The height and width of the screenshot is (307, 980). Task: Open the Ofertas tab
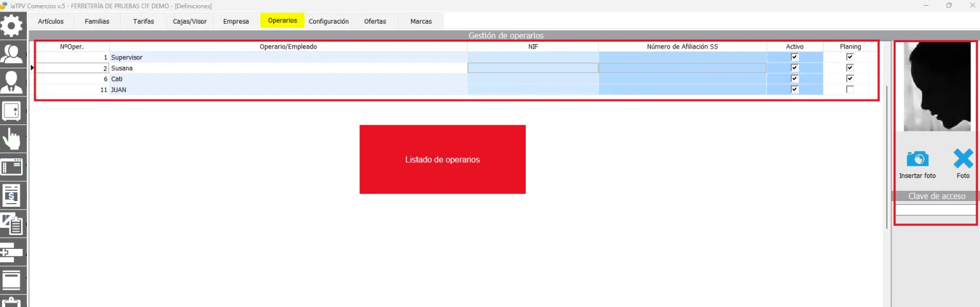pyautogui.click(x=375, y=21)
